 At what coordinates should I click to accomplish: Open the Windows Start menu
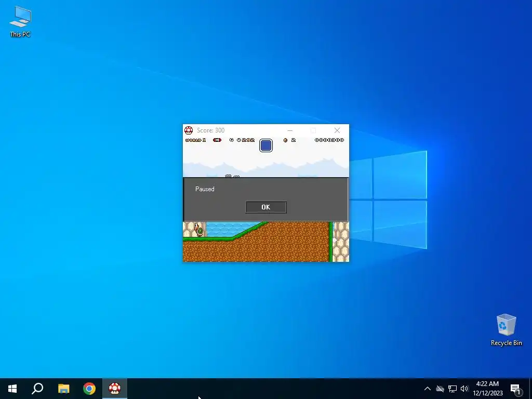click(x=12, y=389)
